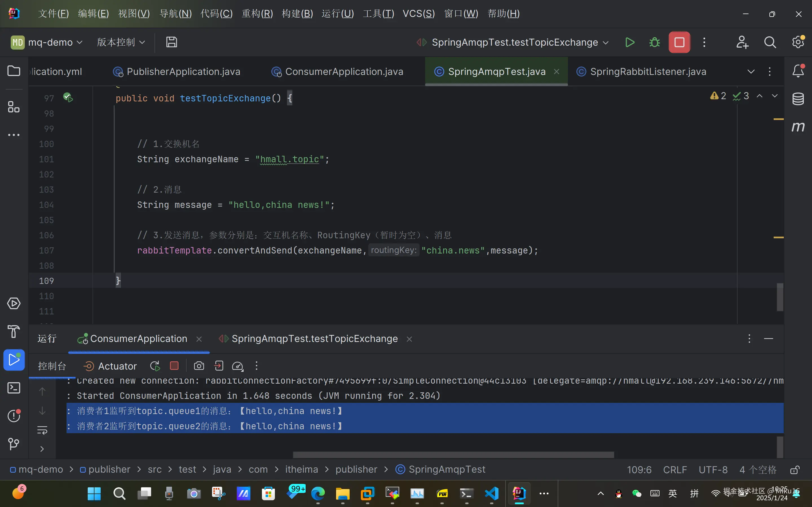The image size is (812, 507).
Task: Open the Terminal tool window
Action: pyautogui.click(x=14, y=388)
